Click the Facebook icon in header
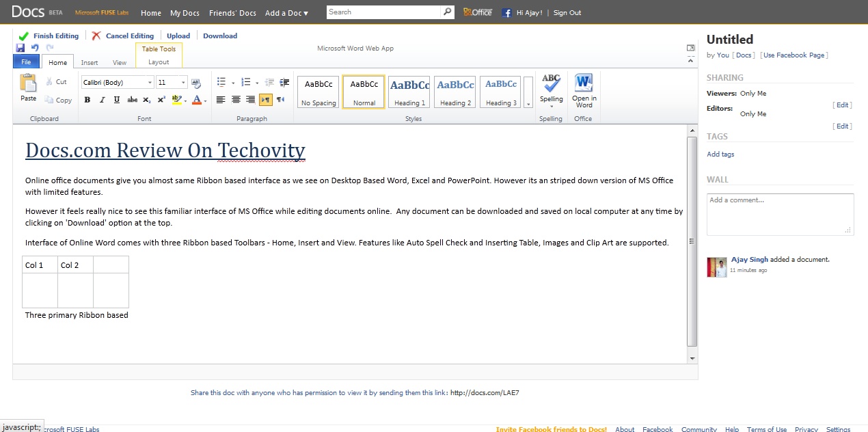The image size is (868, 432). pos(506,13)
